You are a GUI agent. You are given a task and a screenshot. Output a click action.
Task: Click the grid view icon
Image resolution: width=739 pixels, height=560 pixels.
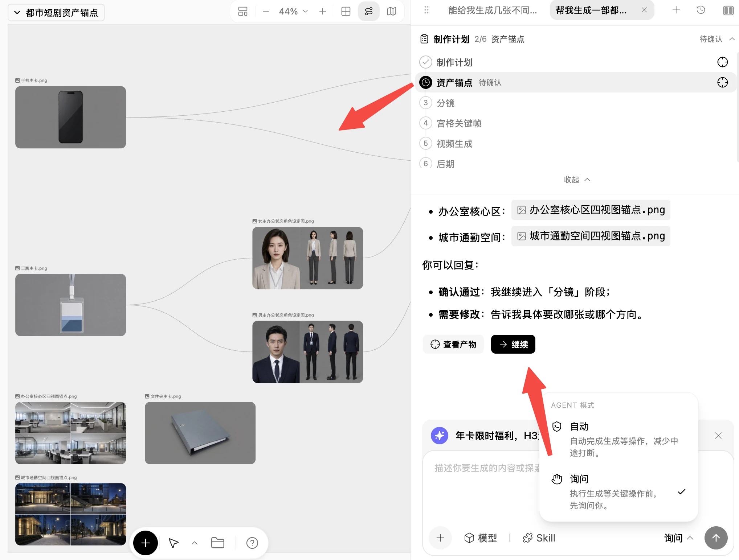point(346,12)
